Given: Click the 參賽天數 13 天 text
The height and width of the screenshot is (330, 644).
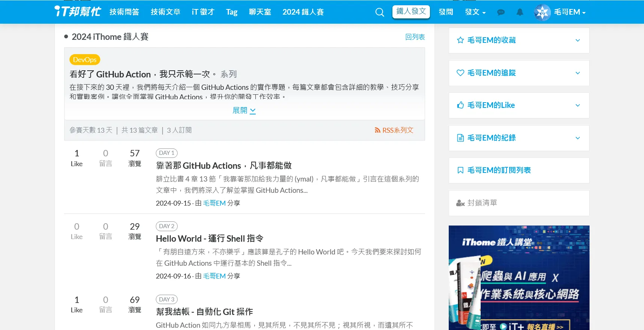Looking at the screenshot, I should tap(91, 130).
